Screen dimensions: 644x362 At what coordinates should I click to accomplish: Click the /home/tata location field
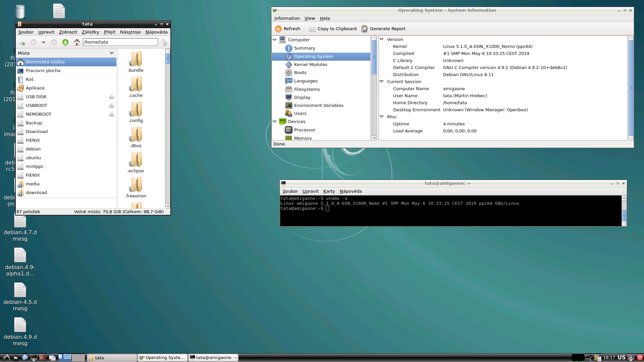120,42
